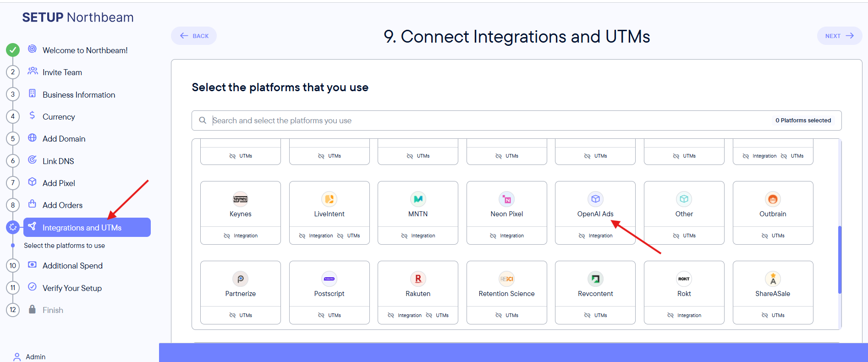Click the '9. Connect Integrations and UTMs' heading
The height and width of the screenshot is (362, 868).
point(517,37)
